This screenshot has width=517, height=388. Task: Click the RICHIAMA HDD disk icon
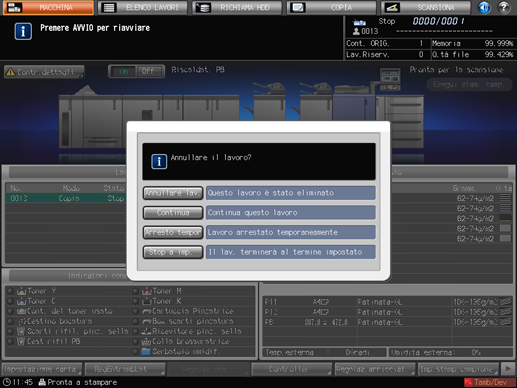(x=203, y=7)
